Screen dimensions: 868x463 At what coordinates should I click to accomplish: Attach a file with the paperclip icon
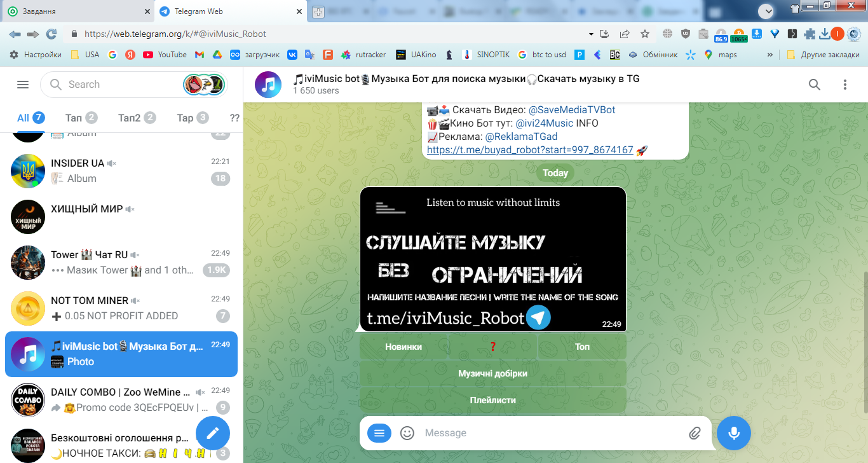click(x=695, y=433)
